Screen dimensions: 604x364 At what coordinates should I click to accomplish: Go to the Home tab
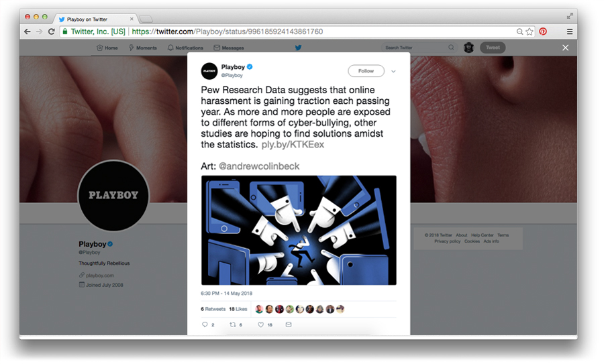coord(107,48)
